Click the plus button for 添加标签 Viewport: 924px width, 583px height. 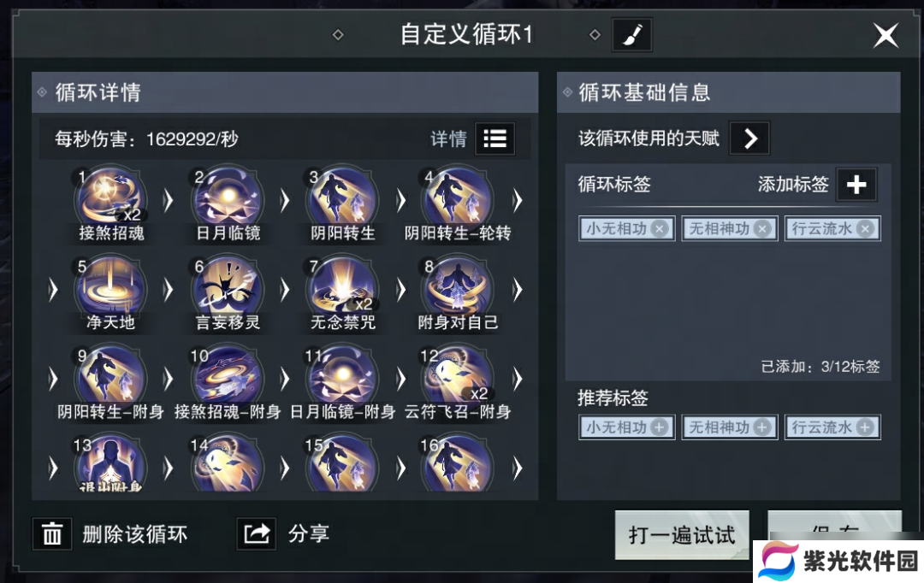pyautogui.click(x=856, y=185)
